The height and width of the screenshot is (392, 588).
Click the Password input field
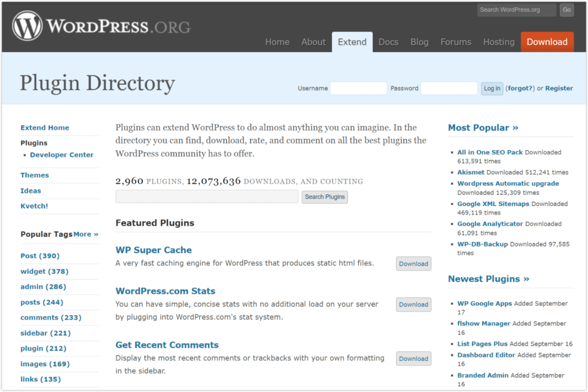coord(449,88)
